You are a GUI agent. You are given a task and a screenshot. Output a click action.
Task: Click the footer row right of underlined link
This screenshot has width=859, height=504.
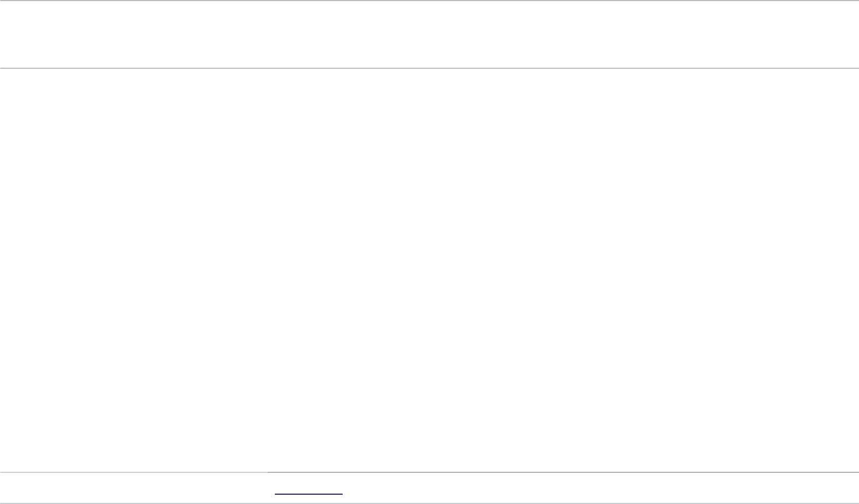601,488
